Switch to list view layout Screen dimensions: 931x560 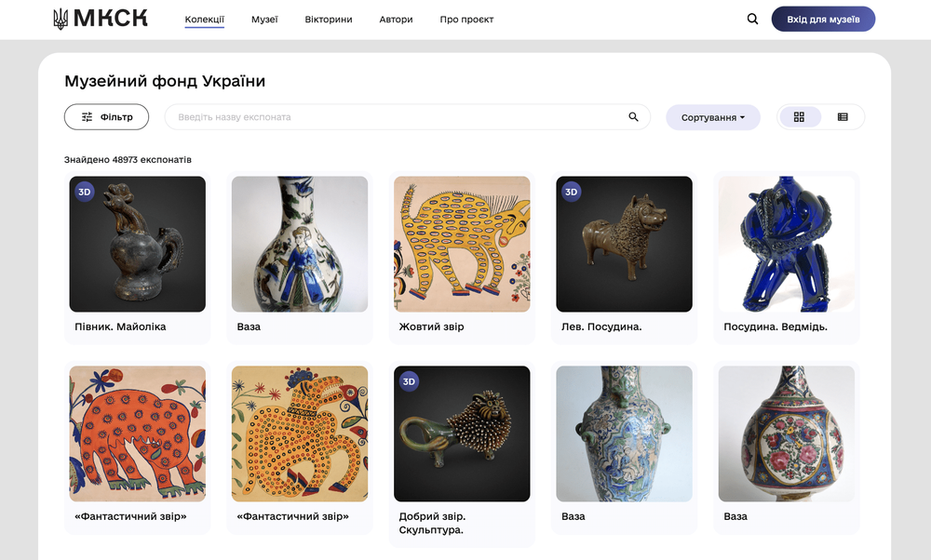point(843,117)
